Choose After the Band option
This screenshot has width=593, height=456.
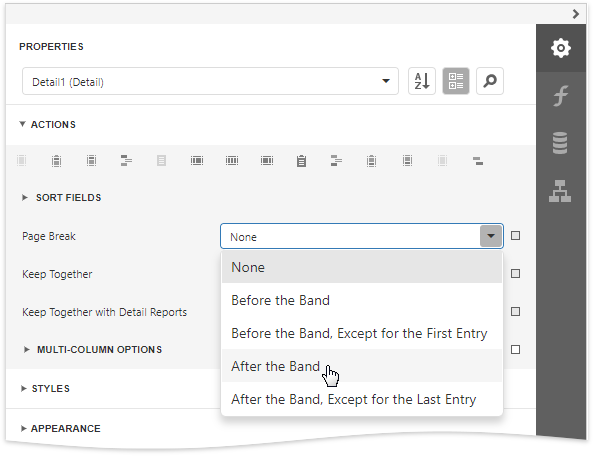coord(362,366)
